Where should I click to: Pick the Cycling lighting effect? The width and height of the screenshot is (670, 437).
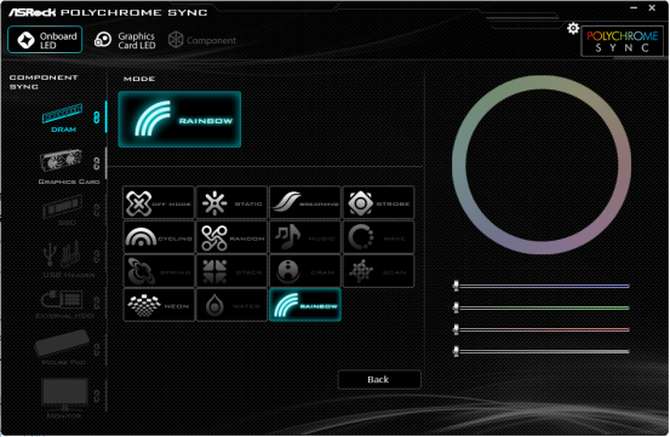tap(158, 237)
